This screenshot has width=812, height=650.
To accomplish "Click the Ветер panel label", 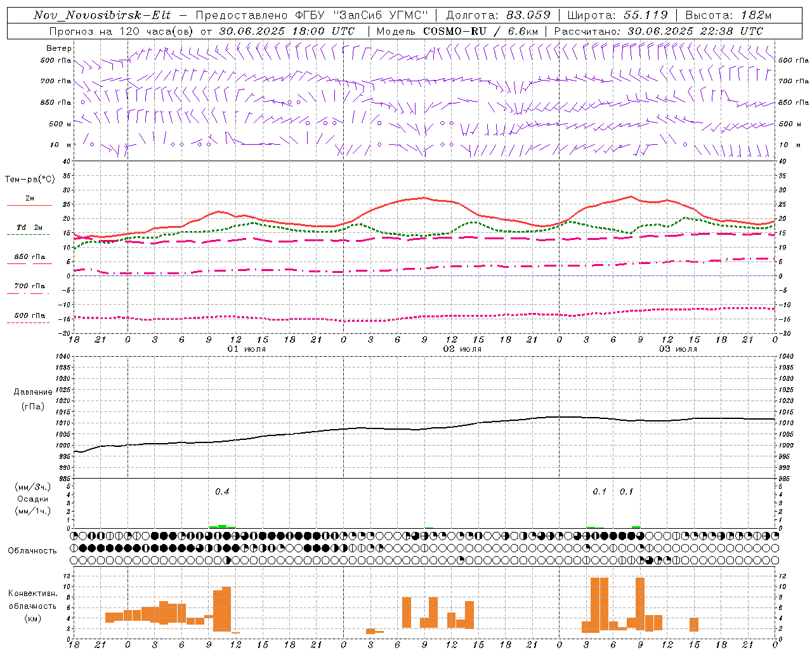I will point(58,48).
